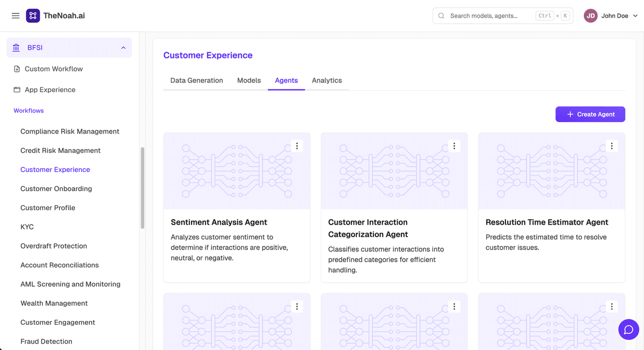Viewport: 644px width, 350px height.
Task: Open the hamburger menu icon
Action: pos(16,16)
